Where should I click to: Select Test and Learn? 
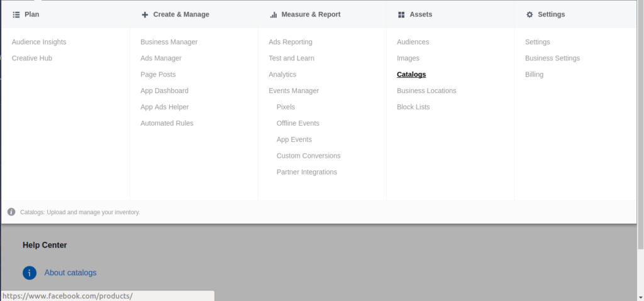click(x=292, y=58)
